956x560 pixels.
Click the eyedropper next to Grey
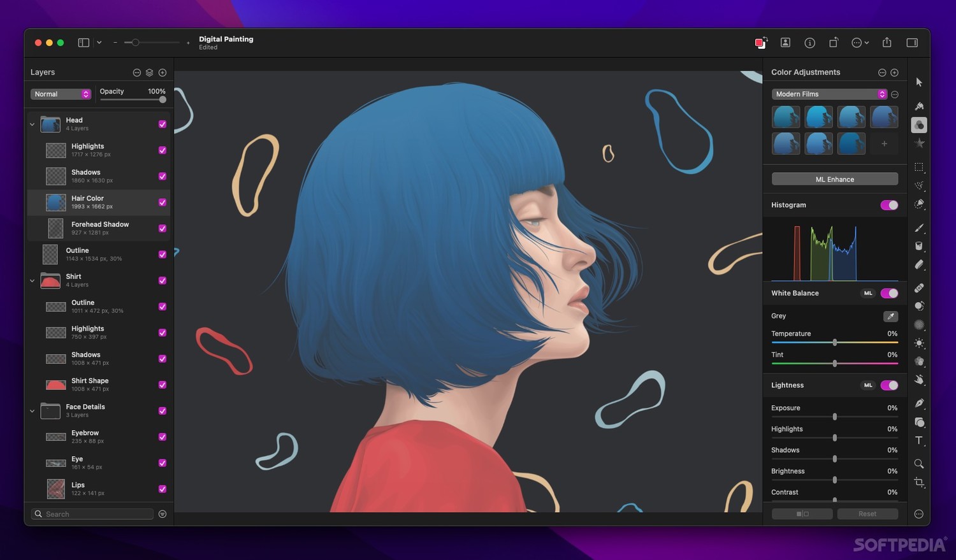tap(890, 316)
